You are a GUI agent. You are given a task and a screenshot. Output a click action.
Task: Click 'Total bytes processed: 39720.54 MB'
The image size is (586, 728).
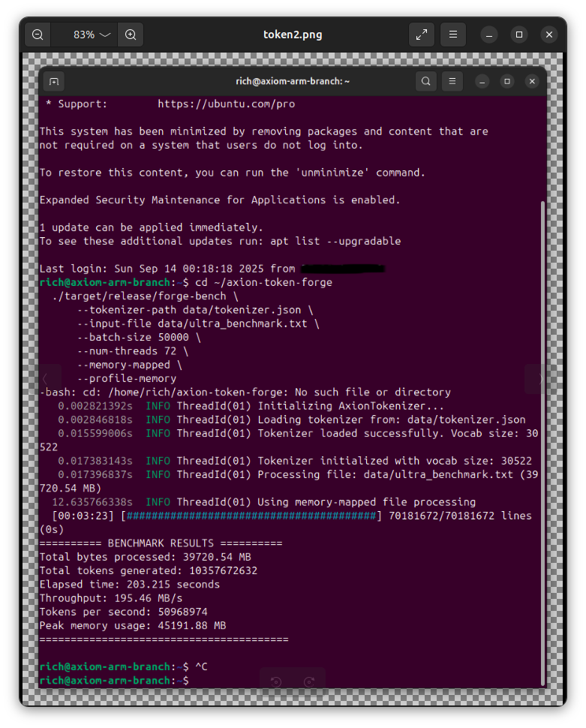pyautogui.click(x=146, y=557)
